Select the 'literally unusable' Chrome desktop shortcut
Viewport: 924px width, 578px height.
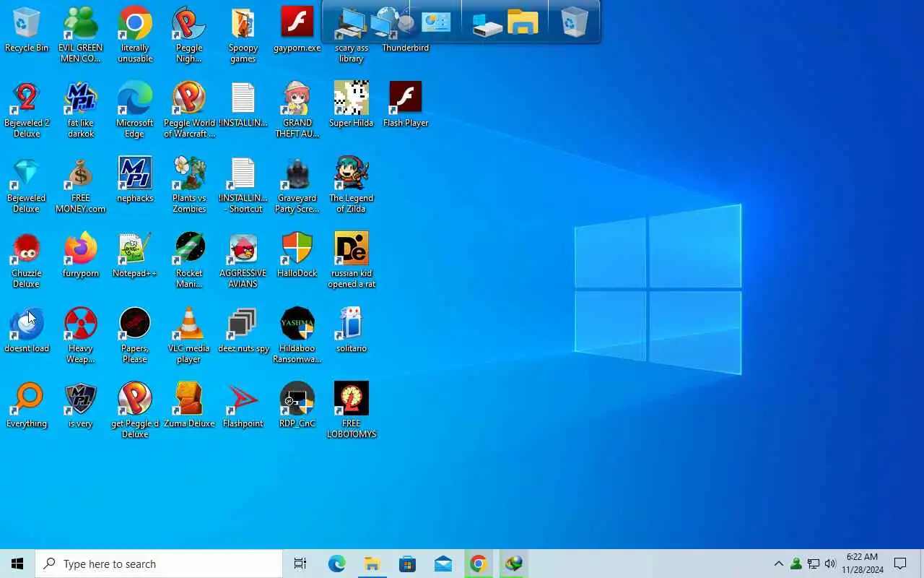135,35
